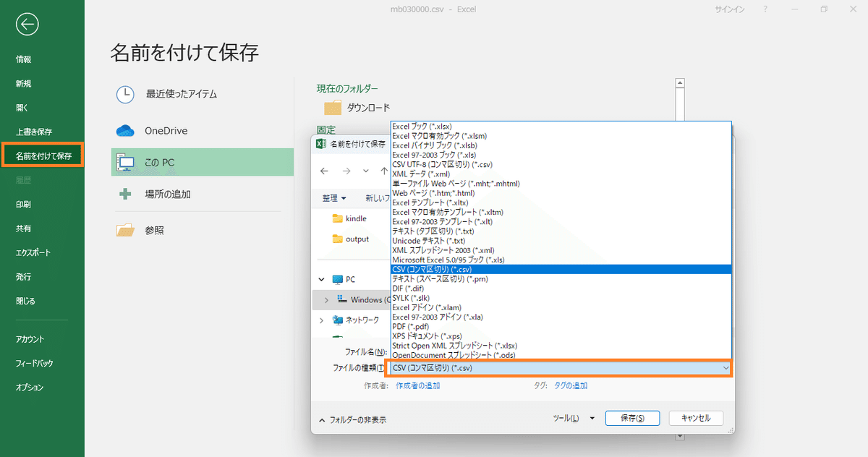Screen dimensions: 868x457
Task: Collapse the PC tree node
Action: point(323,279)
